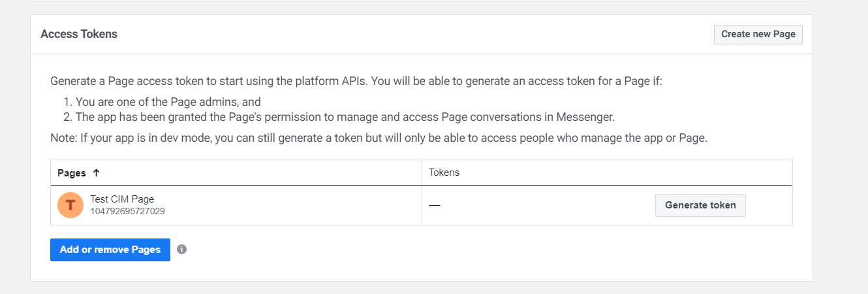This screenshot has width=868, height=294.
Task: Click the dash placeholder in Tokens column
Action: pos(435,205)
